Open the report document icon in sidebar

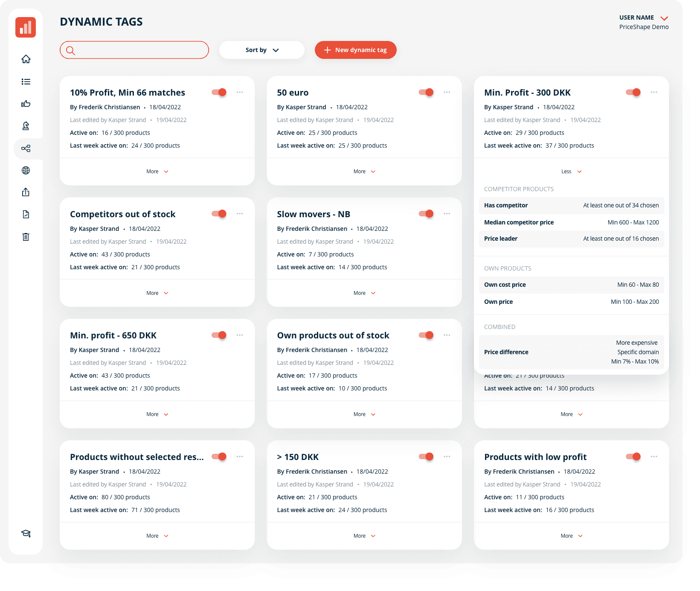click(26, 214)
